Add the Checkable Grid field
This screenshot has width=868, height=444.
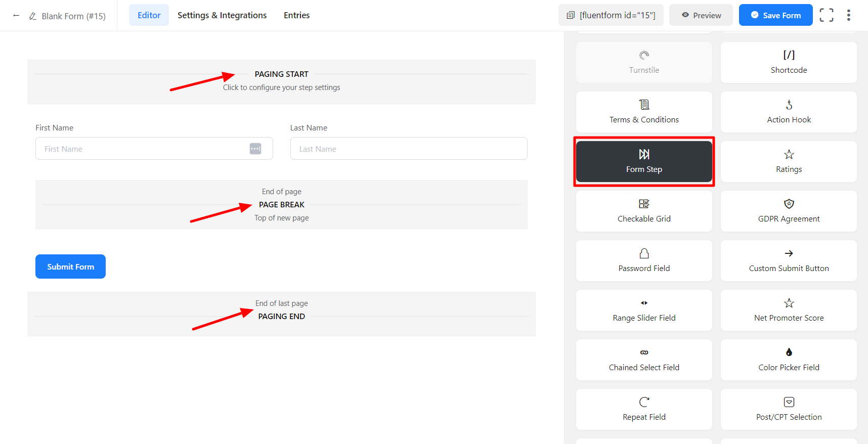pyautogui.click(x=643, y=211)
